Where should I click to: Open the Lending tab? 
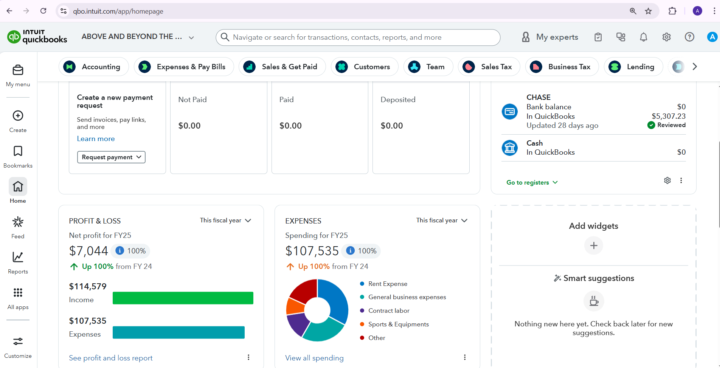coord(633,67)
